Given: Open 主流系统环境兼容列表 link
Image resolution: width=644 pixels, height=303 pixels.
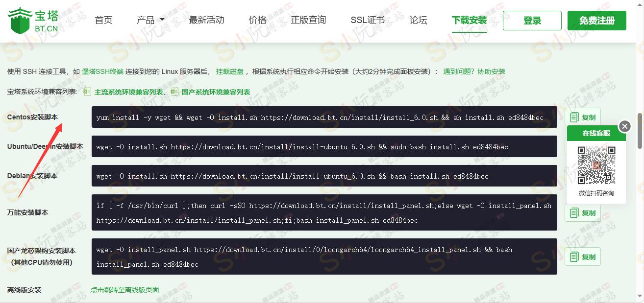Looking at the screenshot, I should click(128, 92).
